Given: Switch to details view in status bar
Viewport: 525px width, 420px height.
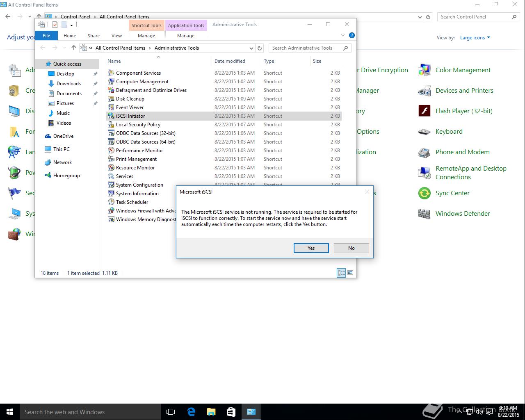Looking at the screenshot, I should [341, 273].
